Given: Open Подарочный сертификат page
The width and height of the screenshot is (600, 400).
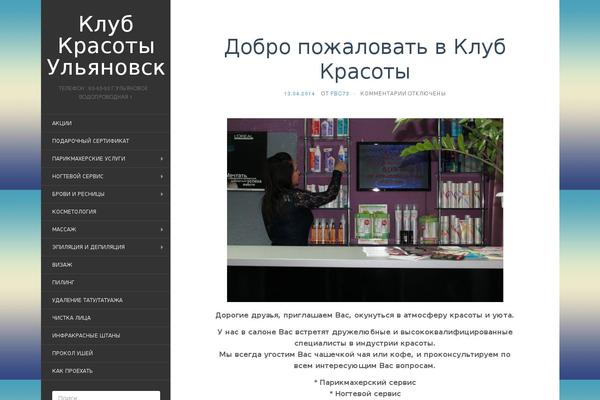Looking at the screenshot, I should pos(106,141).
